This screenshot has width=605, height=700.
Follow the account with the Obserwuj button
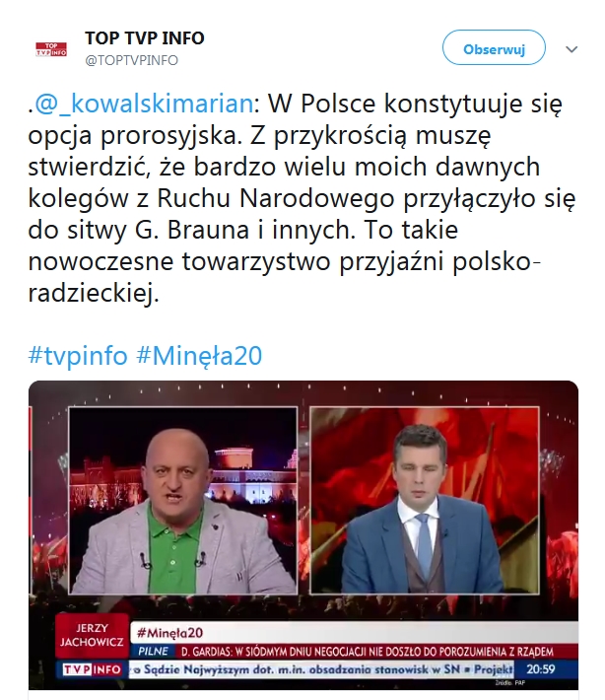coord(494,47)
